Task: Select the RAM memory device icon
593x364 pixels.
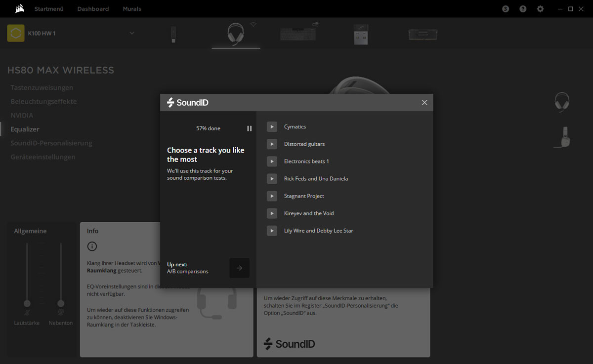Action: click(423, 34)
